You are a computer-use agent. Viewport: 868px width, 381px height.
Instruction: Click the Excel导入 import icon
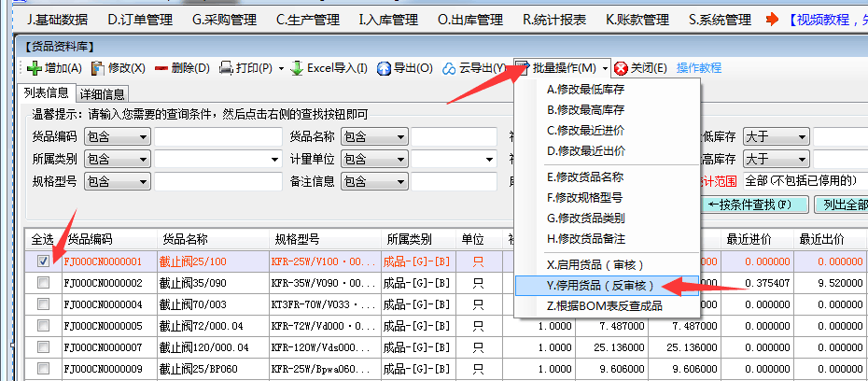click(297, 68)
